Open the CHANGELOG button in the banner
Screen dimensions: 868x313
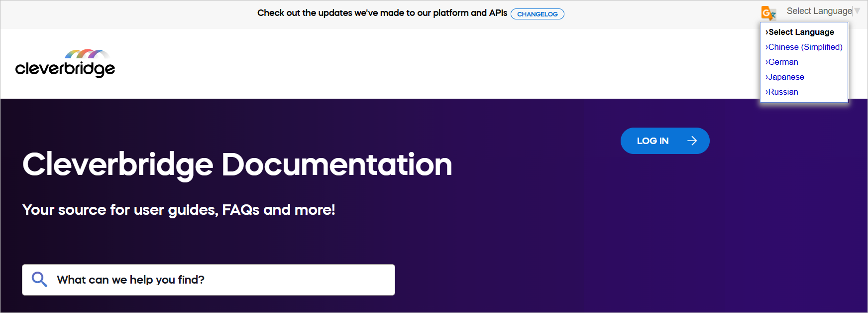click(537, 14)
